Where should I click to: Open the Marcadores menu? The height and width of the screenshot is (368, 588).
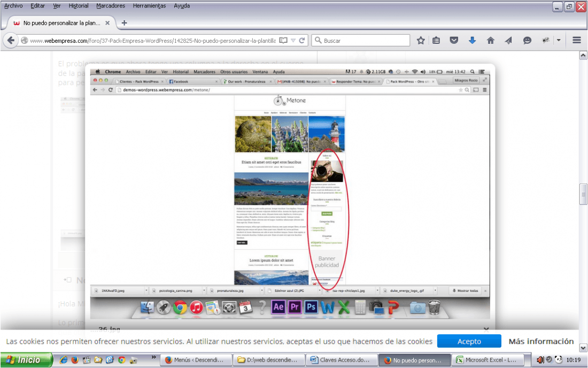coord(111,6)
